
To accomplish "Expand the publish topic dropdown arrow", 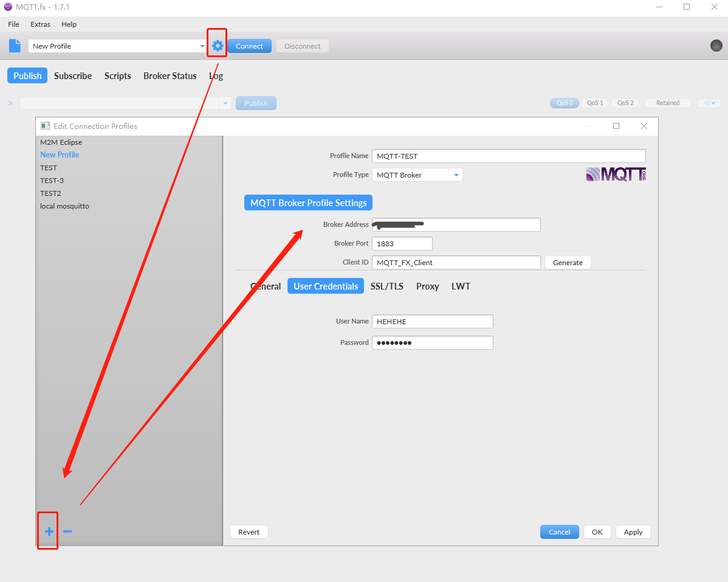I will click(x=225, y=103).
